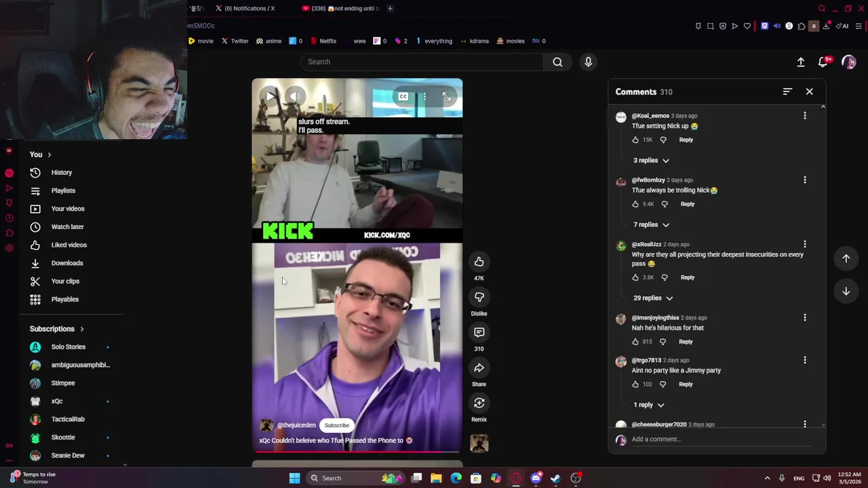Click the short's red progress bar
Image resolution: width=868 pixels, height=488 pixels.
coord(357,451)
